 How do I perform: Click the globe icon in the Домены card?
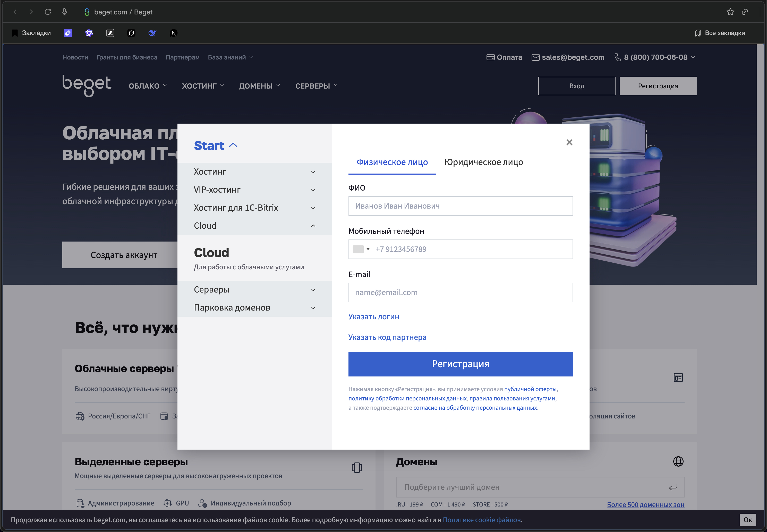[678, 461]
